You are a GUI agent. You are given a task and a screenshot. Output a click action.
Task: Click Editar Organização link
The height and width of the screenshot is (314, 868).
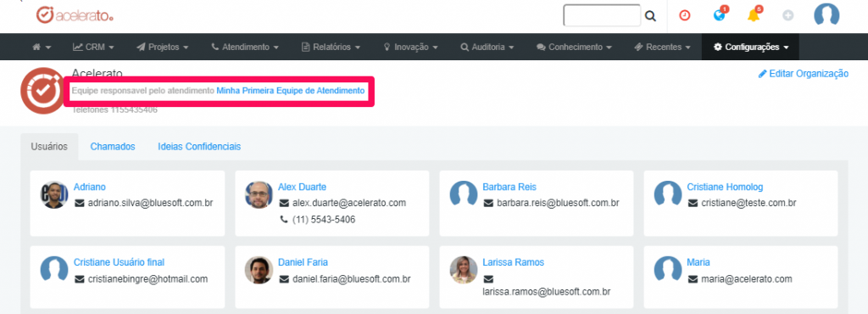pyautogui.click(x=804, y=74)
